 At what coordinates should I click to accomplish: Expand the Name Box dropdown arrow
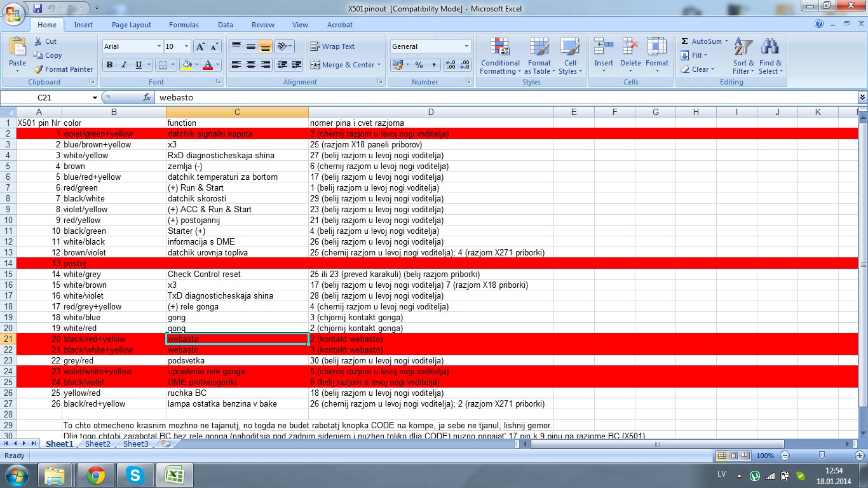coord(95,97)
